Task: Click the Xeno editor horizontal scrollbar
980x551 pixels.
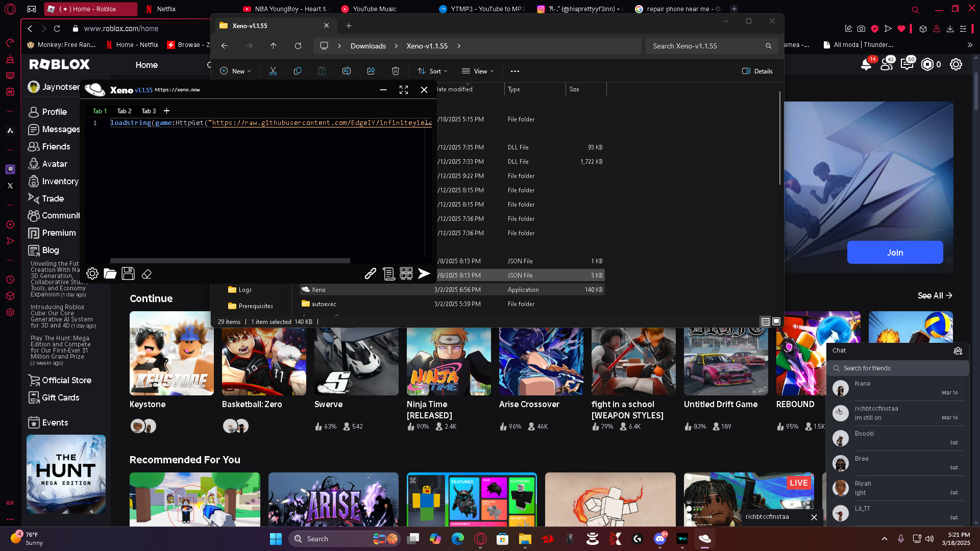Action: [x=230, y=261]
